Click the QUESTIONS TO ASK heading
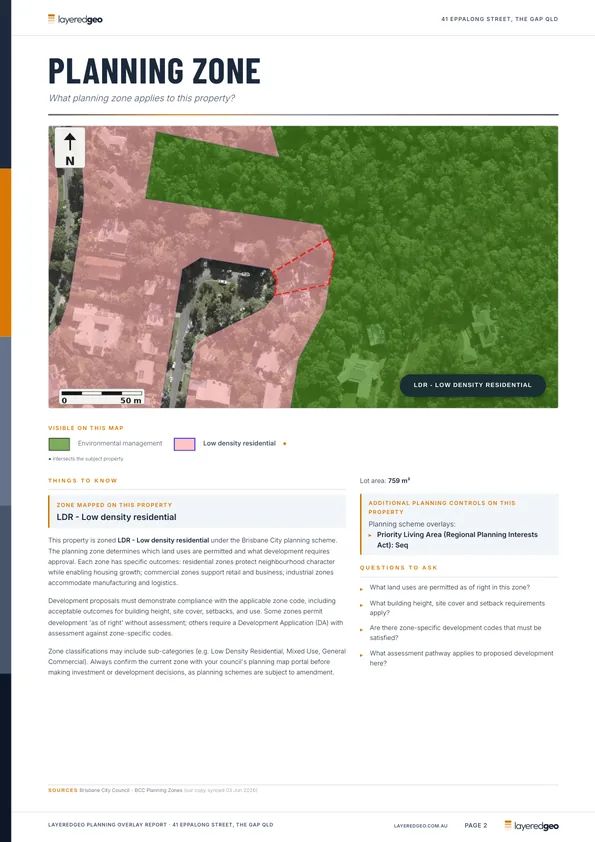The image size is (595, 842). coord(398,568)
